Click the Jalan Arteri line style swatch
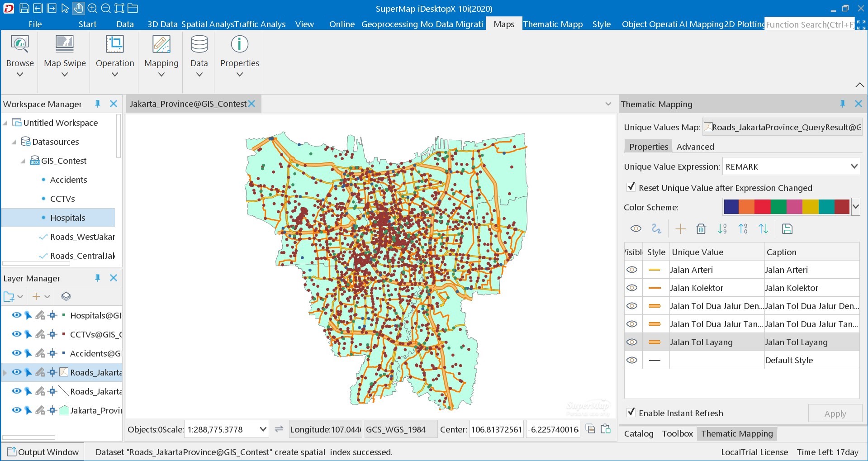Screen dimensions: 868x461 (x=654, y=270)
